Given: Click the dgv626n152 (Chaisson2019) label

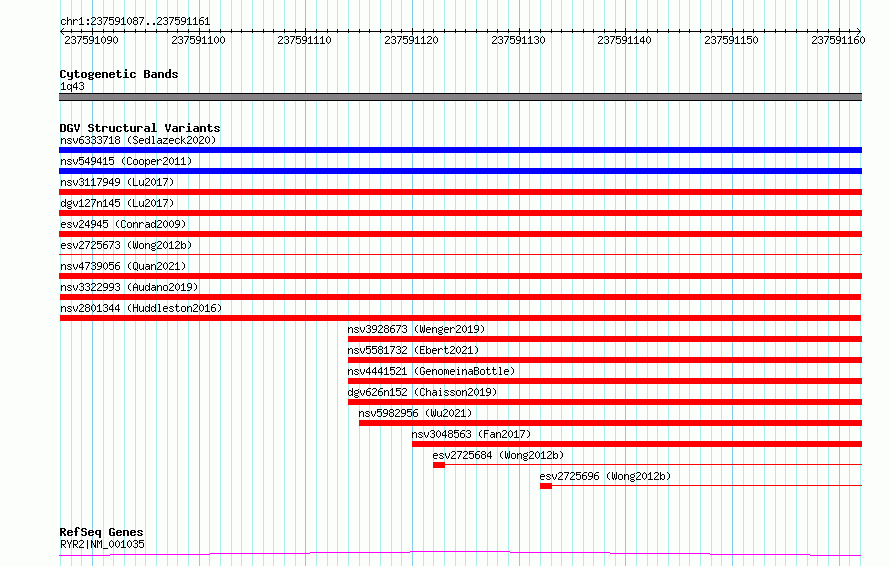Looking at the screenshot, I should click(x=422, y=392).
